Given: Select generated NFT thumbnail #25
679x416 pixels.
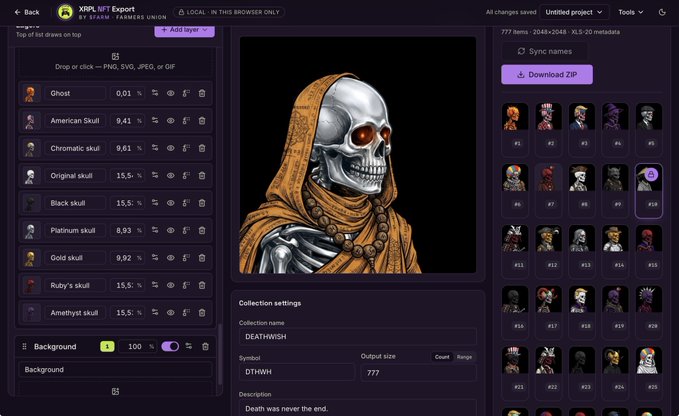Looking at the screenshot, I should (x=649, y=373).
